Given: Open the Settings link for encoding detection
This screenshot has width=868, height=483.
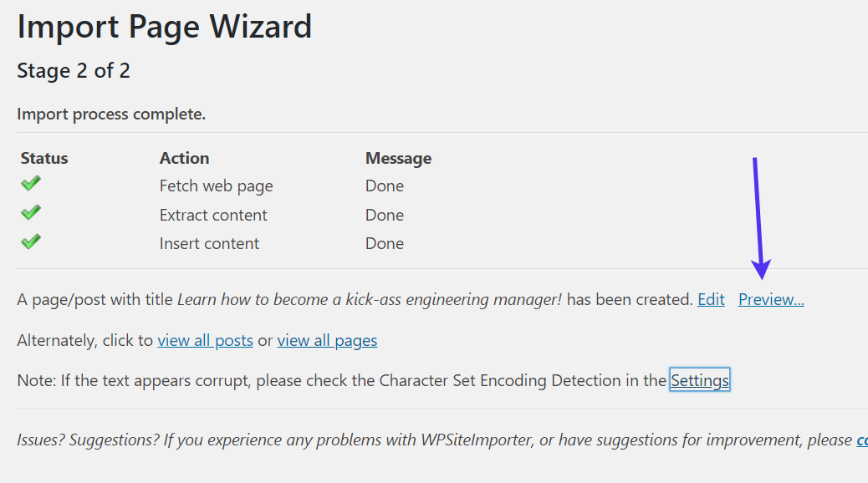Looking at the screenshot, I should (x=700, y=380).
